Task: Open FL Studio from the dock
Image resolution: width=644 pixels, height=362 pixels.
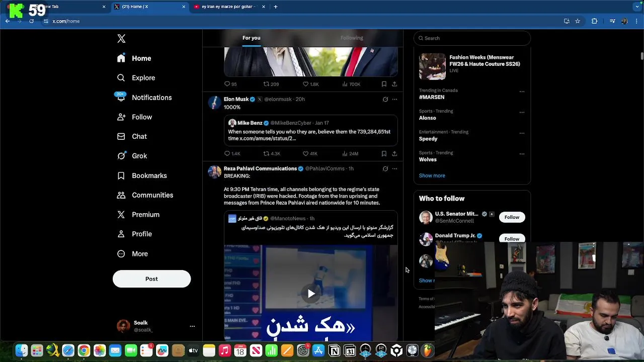Action: point(428,351)
